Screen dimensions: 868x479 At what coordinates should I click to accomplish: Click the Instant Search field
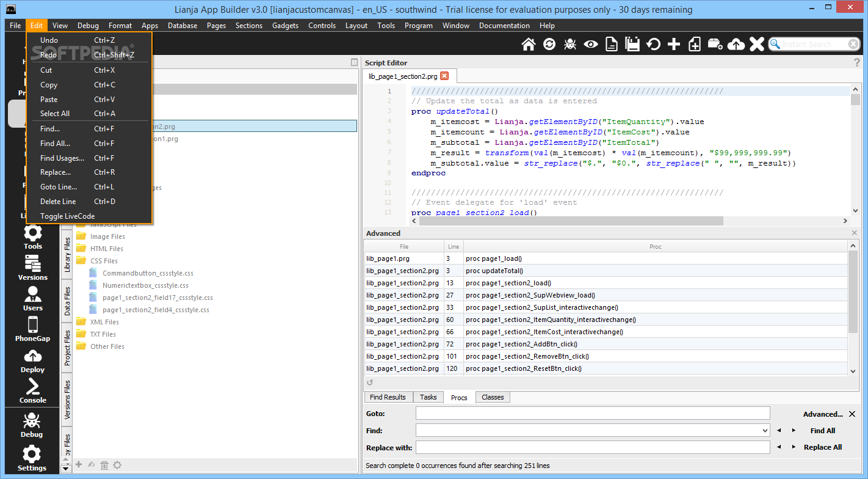pos(814,44)
